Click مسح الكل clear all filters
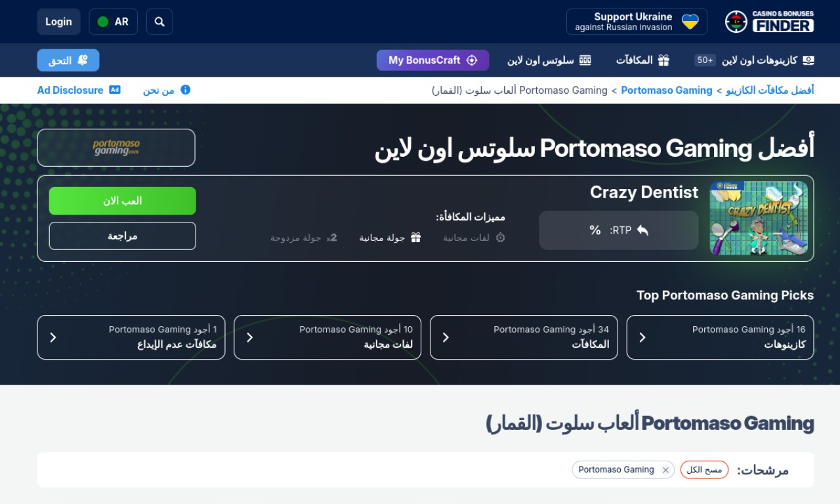The image size is (840, 504). tap(704, 470)
